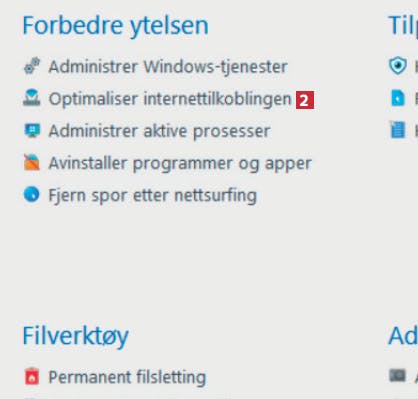418x399 pixels.
Task: Open Administrer aktive prosesser
Action: [159, 131]
